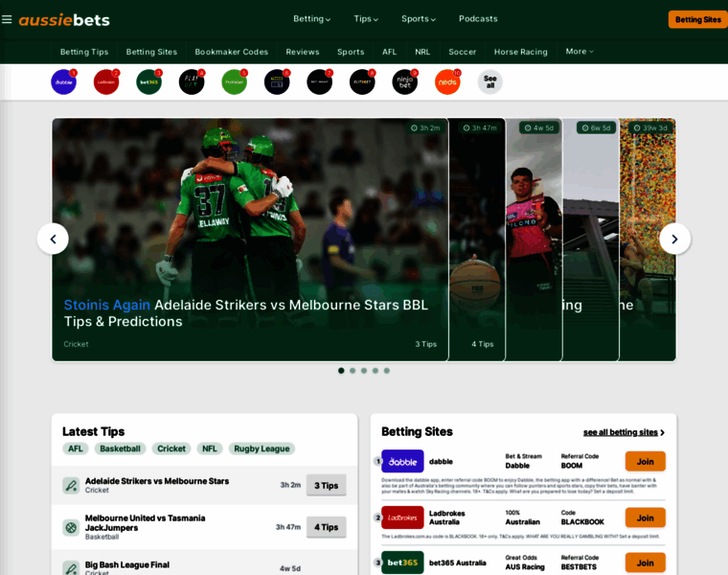Open the AFL nav item

(390, 52)
